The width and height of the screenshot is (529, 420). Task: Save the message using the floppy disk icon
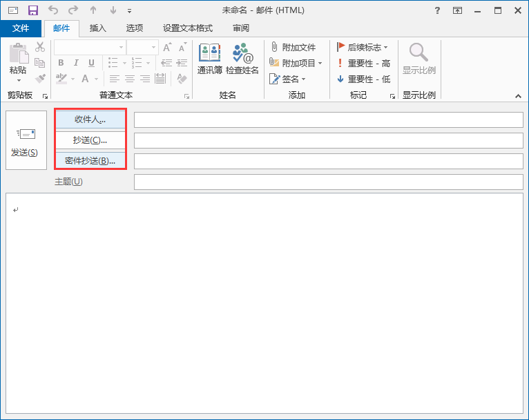click(x=32, y=10)
